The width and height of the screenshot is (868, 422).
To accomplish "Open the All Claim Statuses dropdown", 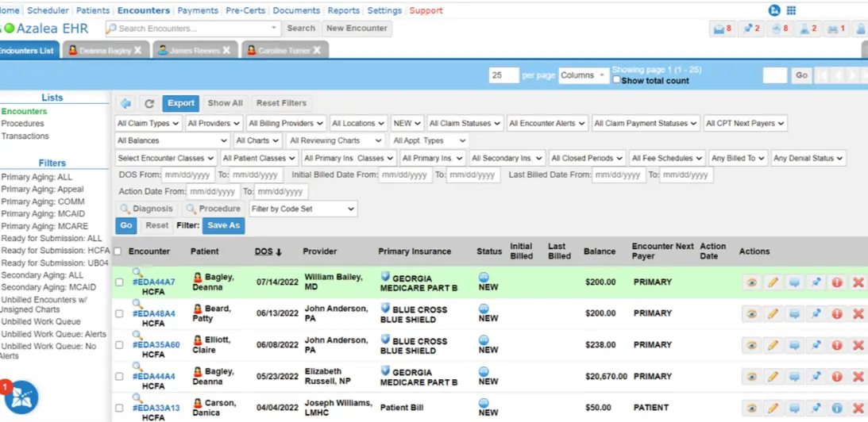I will click(465, 123).
